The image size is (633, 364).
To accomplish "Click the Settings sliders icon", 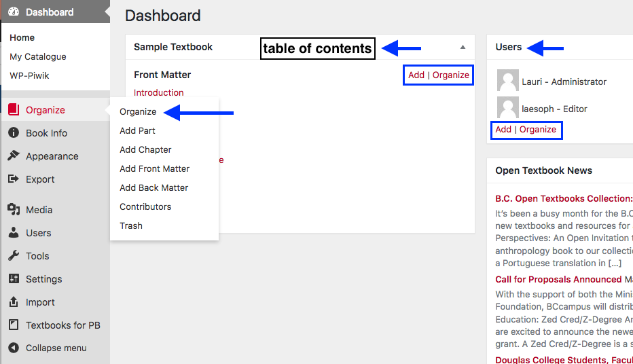I will [14, 278].
